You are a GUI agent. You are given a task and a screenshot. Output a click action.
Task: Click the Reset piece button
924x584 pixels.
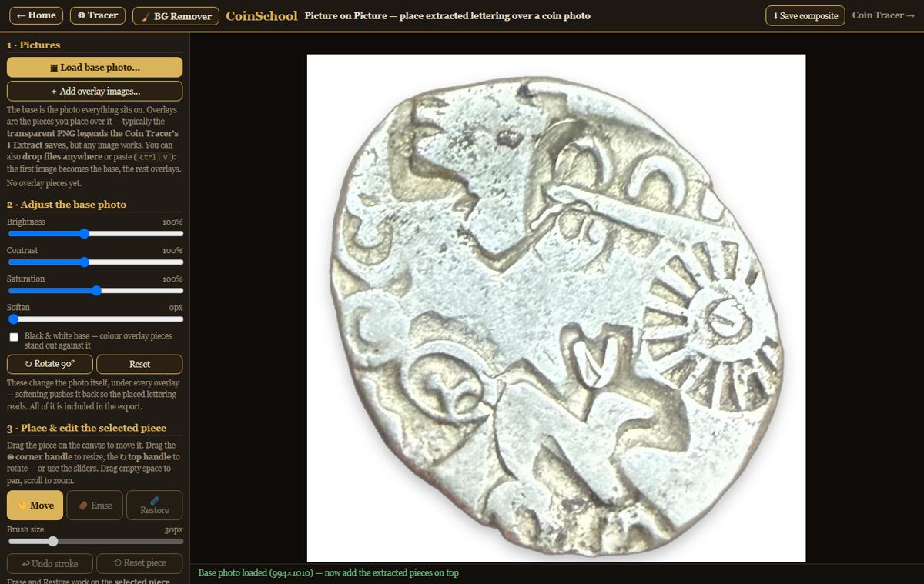click(x=139, y=563)
